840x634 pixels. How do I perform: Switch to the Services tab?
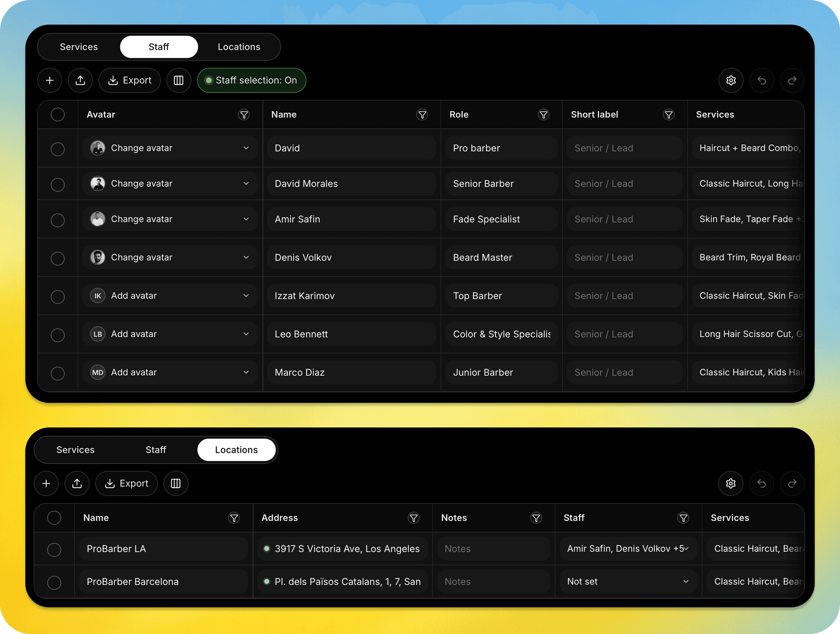coord(78,47)
